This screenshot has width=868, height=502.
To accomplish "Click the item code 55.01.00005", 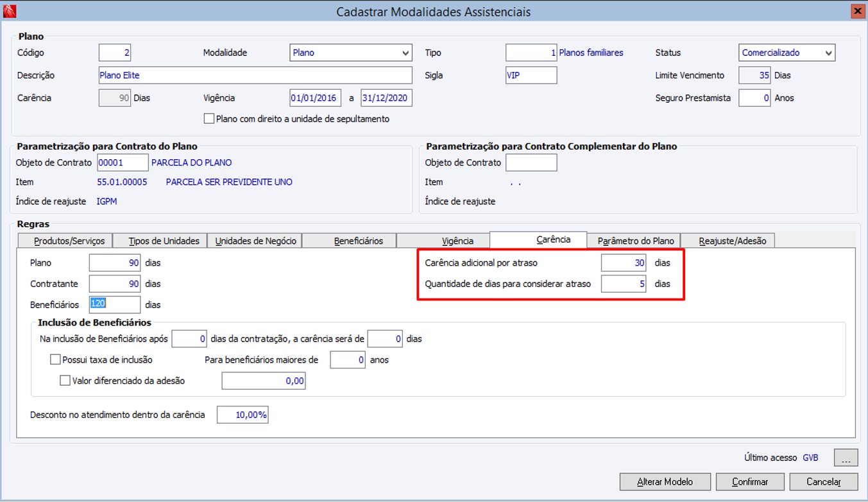I will tap(122, 182).
